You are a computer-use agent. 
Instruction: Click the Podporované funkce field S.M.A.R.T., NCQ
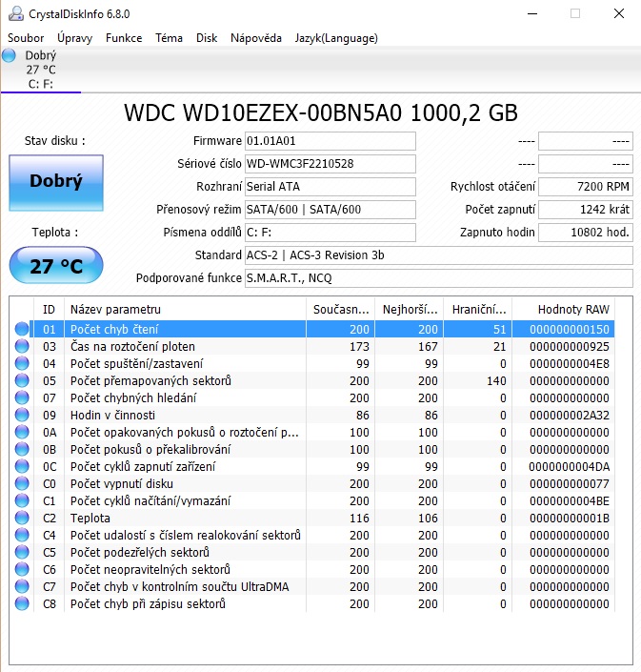439,278
